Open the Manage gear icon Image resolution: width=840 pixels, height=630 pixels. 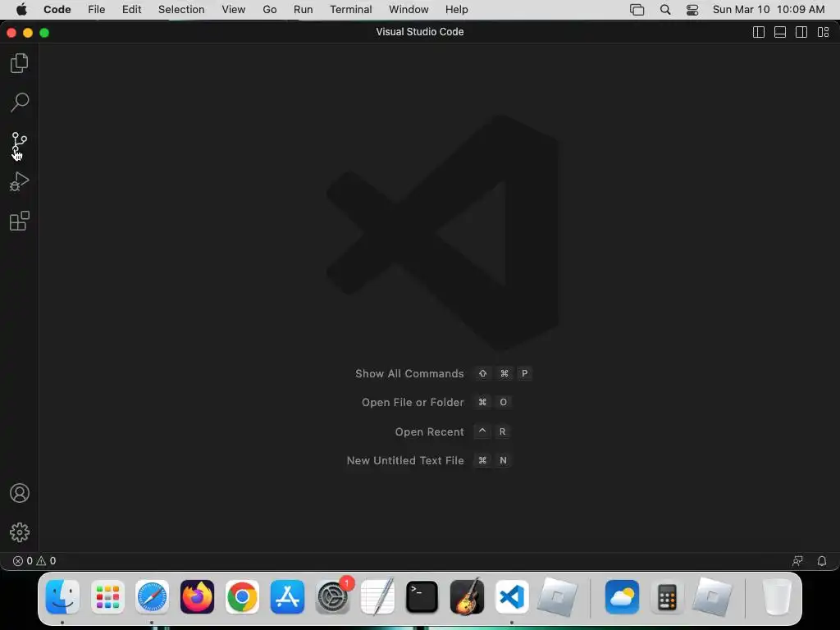click(20, 532)
